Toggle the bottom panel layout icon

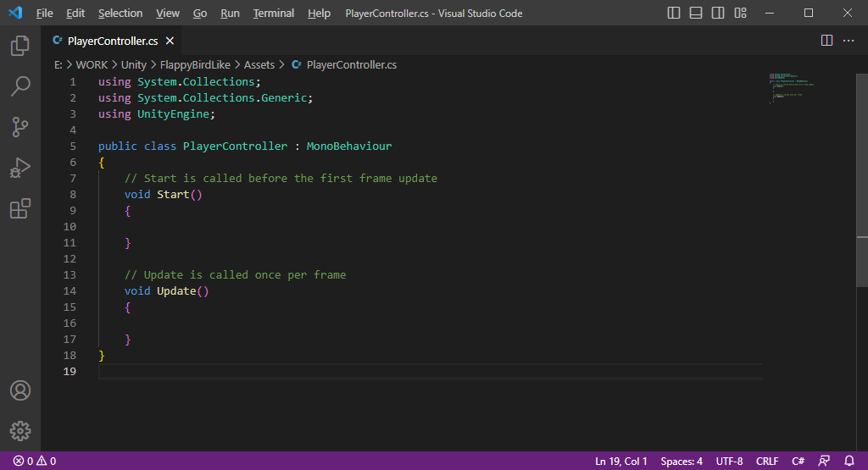click(x=696, y=13)
